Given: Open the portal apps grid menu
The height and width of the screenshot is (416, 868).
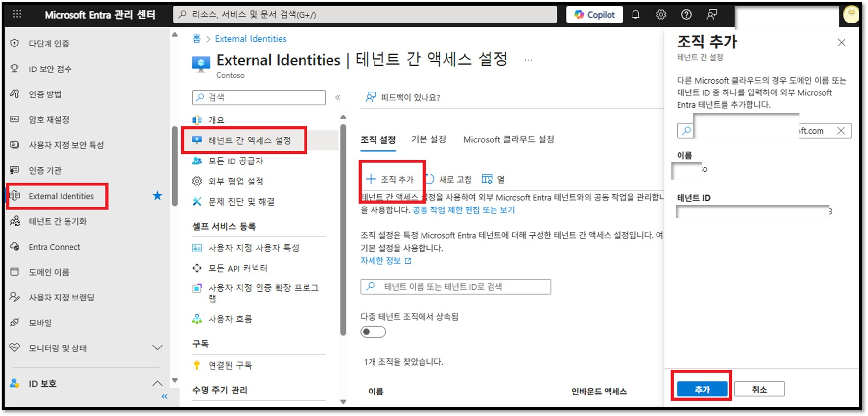Looking at the screenshot, I should 17,14.
